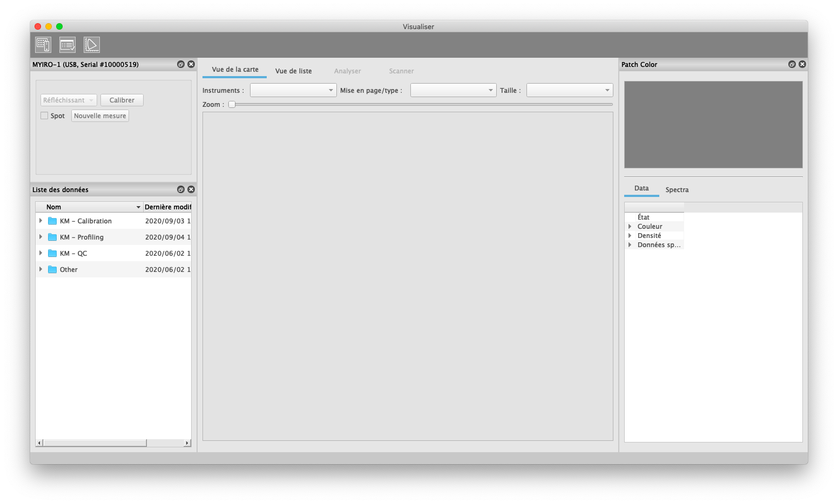
Task: Select the KM - Profiling folder icon
Action: click(x=52, y=237)
